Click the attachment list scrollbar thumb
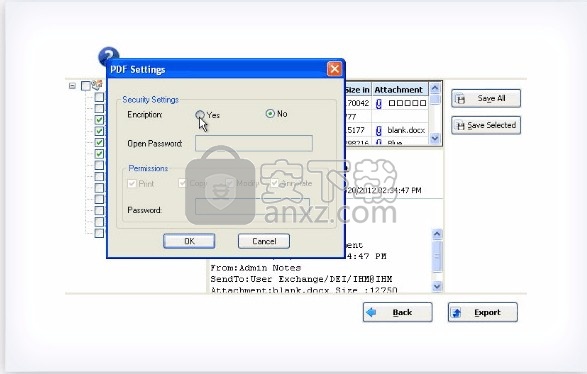Viewport: 587px width, 374px height. coord(435,100)
